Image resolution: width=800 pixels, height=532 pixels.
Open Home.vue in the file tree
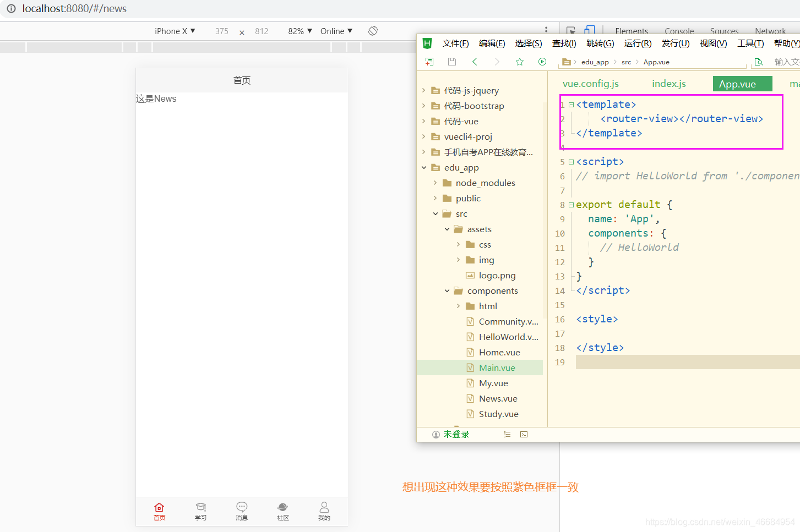tap(499, 352)
